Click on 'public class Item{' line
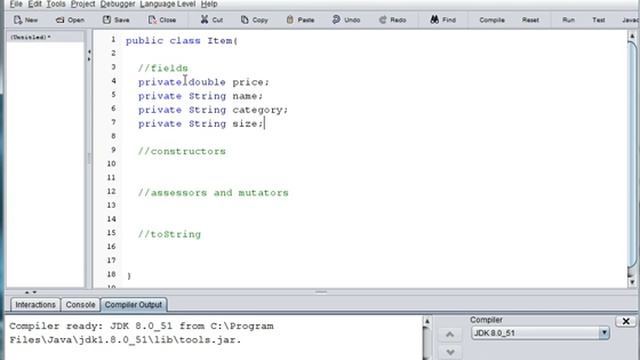This screenshot has width=640, height=360. pyautogui.click(x=182, y=41)
